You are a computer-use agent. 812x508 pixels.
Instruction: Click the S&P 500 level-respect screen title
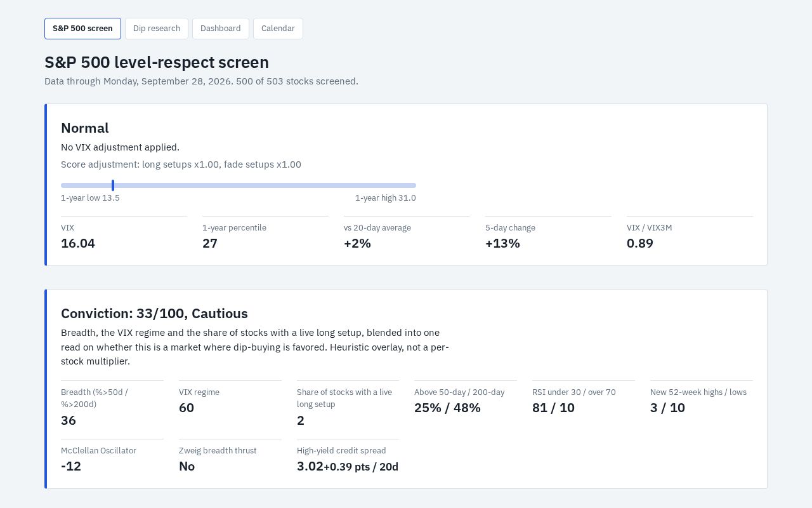[157, 62]
